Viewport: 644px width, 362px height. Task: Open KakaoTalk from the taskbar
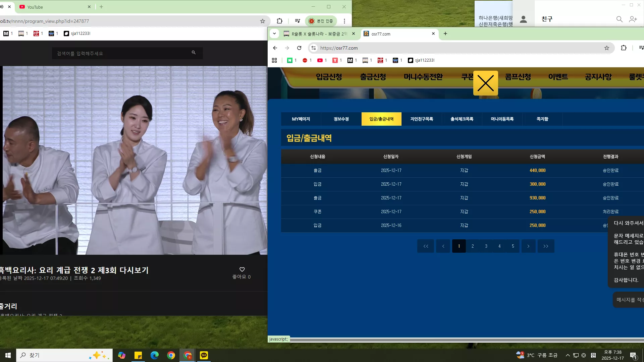[x=204, y=355]
